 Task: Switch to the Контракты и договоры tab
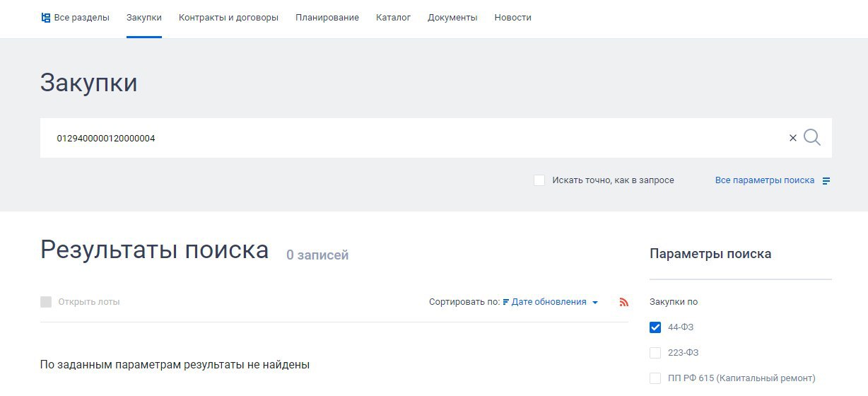[x=228, y=18]
